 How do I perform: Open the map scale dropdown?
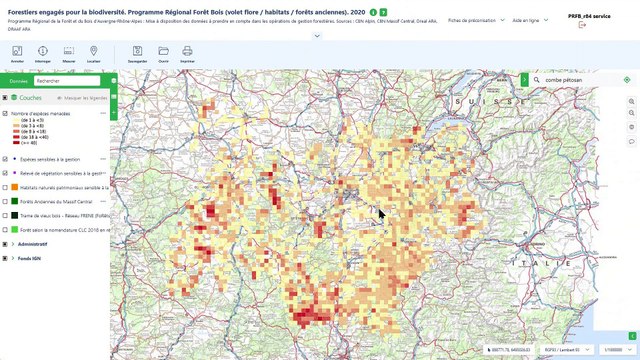(x=618, y=350)
